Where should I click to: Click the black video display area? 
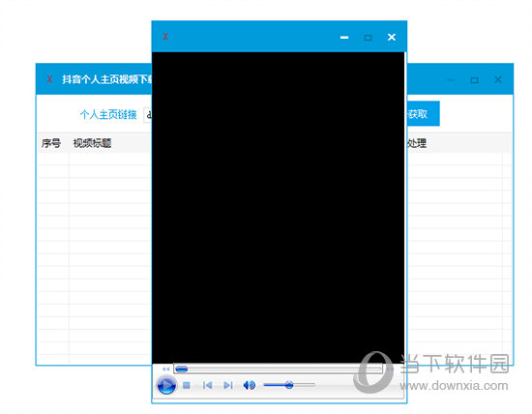point(279,208)
